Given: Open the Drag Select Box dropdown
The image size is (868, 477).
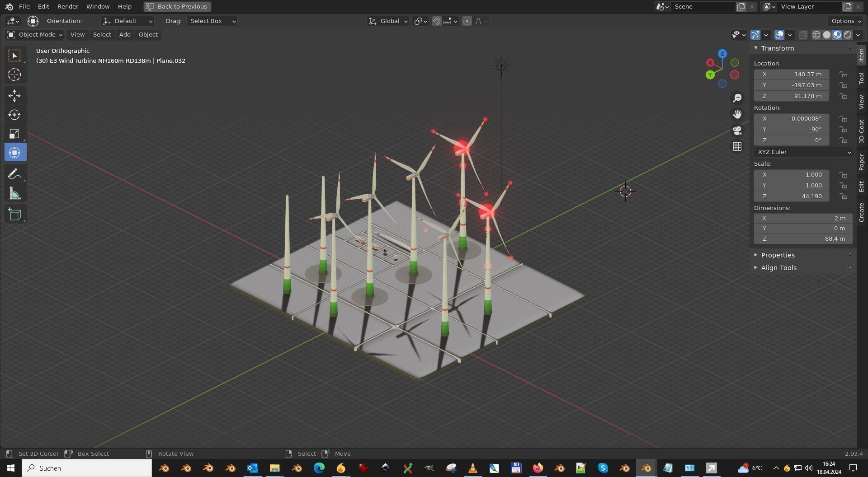Looking at the screenshot, I should pos(212,21).
